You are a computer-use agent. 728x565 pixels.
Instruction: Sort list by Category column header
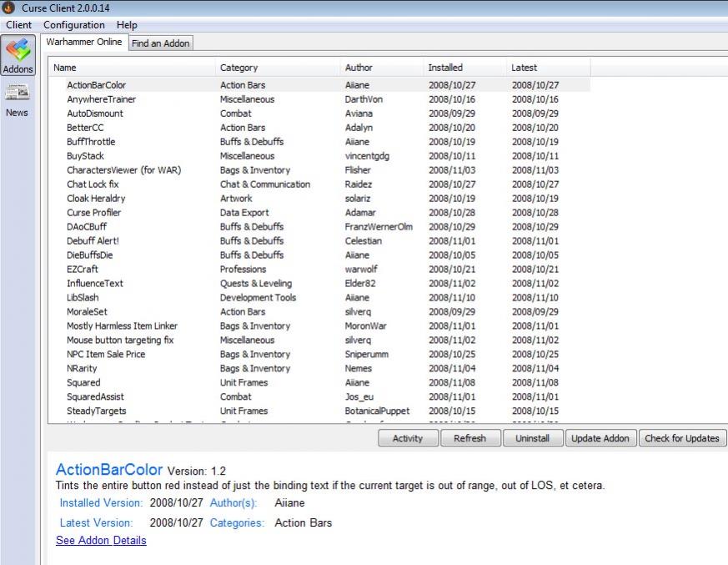(x=278, y=68)
